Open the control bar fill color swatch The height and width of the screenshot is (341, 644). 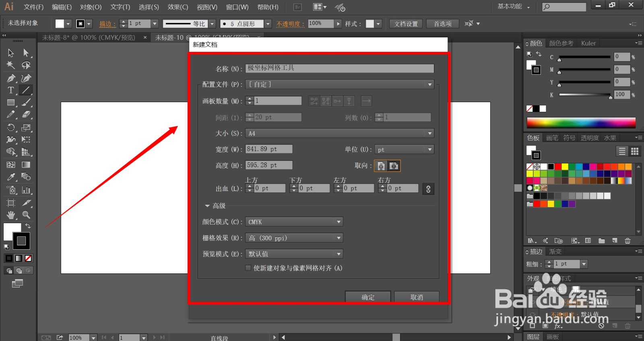click(x=60, y=24)
